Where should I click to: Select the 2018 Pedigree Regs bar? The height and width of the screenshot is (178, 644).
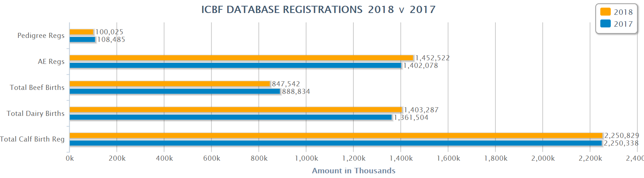point(81,32)
